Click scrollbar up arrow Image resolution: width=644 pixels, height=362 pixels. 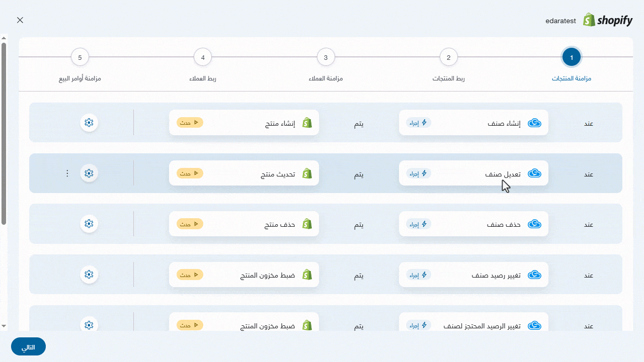(4, 38)
